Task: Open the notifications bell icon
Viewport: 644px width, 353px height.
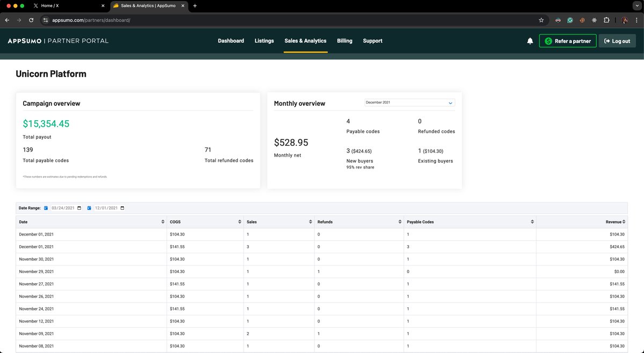Action: pyautogui.click(x=530, y=41)
